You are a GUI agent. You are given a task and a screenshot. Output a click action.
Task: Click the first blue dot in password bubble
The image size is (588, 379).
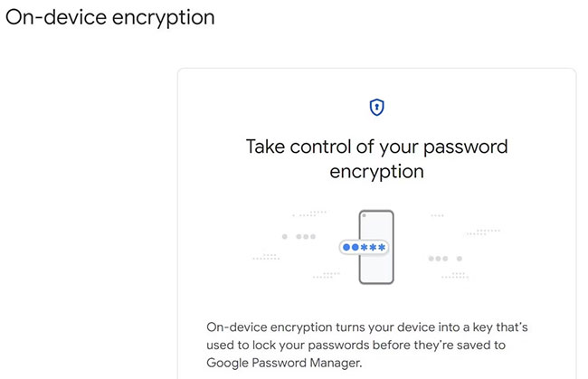tap(347, 247)
